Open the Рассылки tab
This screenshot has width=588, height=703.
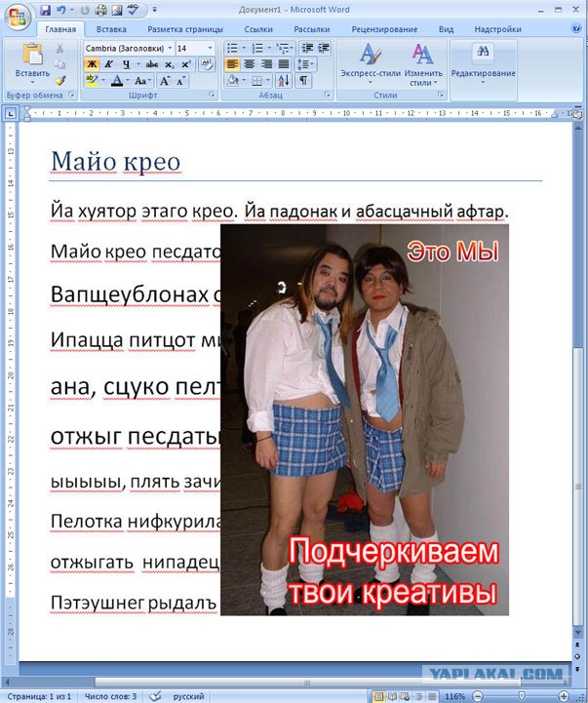[312, 29]
